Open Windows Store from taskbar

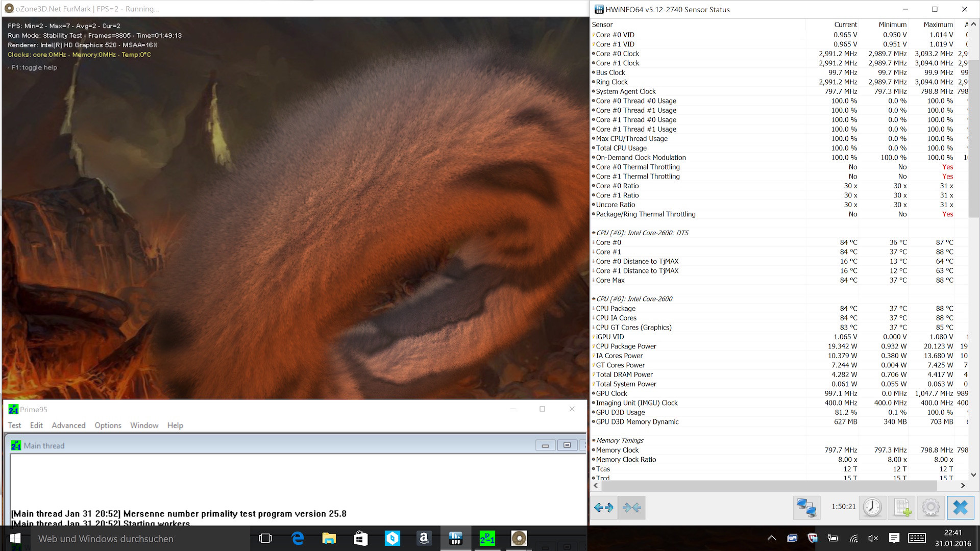click(360, 538)
